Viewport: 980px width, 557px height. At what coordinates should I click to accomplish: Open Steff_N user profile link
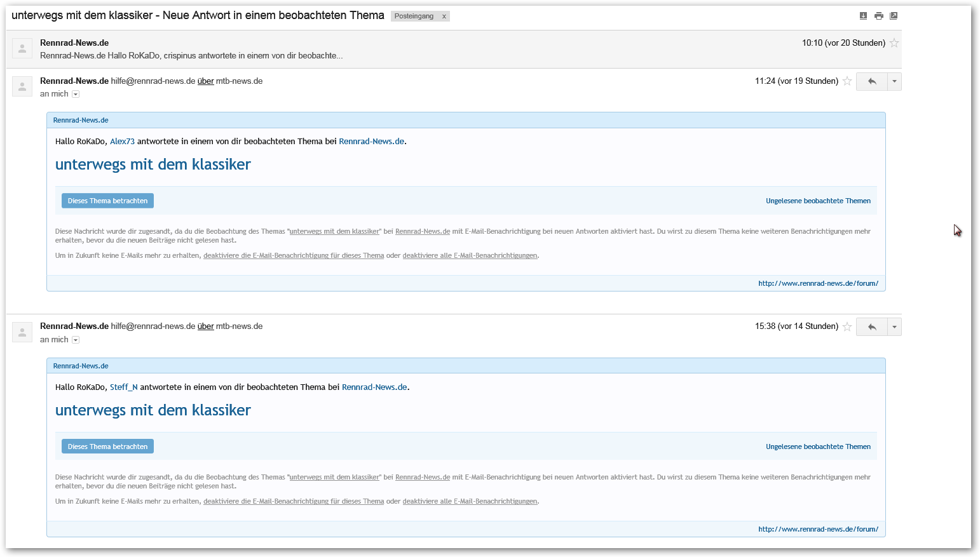123,387
